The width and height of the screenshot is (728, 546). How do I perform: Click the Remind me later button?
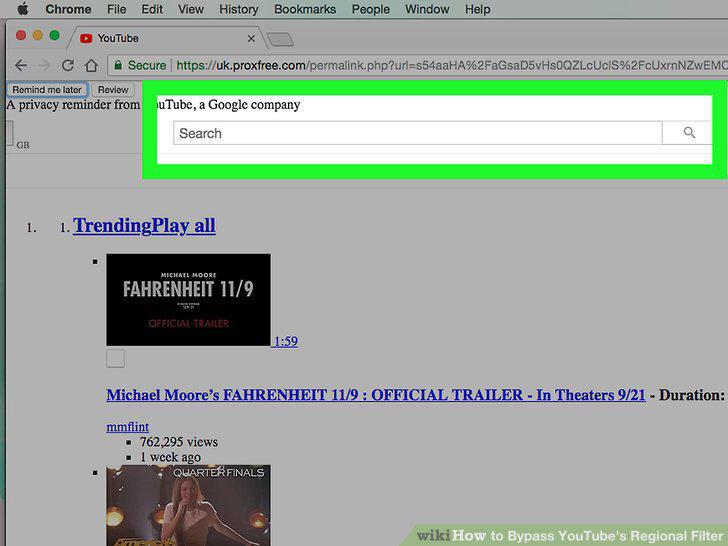(47, 90)
